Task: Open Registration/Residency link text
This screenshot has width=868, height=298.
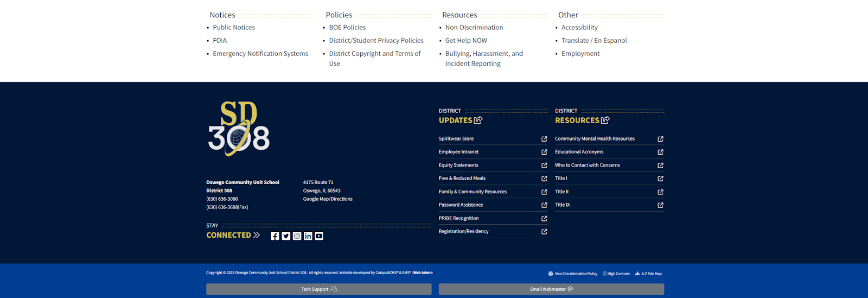Action: [463, 232]
